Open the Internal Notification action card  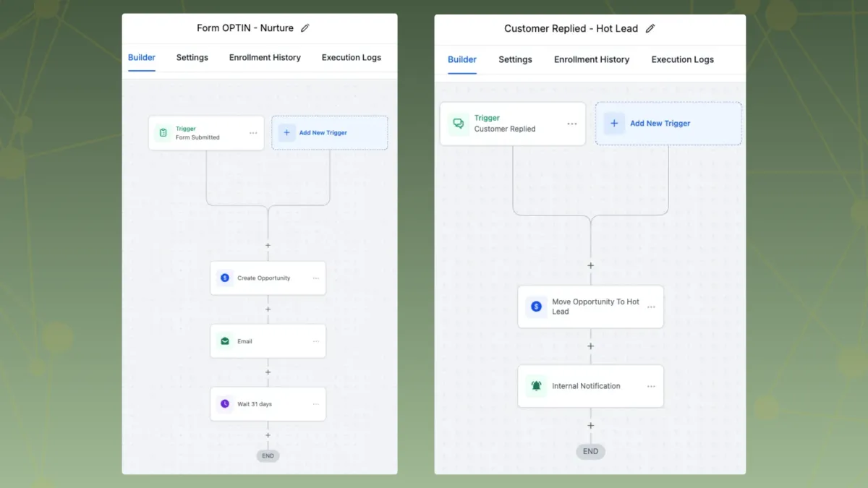point(590,386)
